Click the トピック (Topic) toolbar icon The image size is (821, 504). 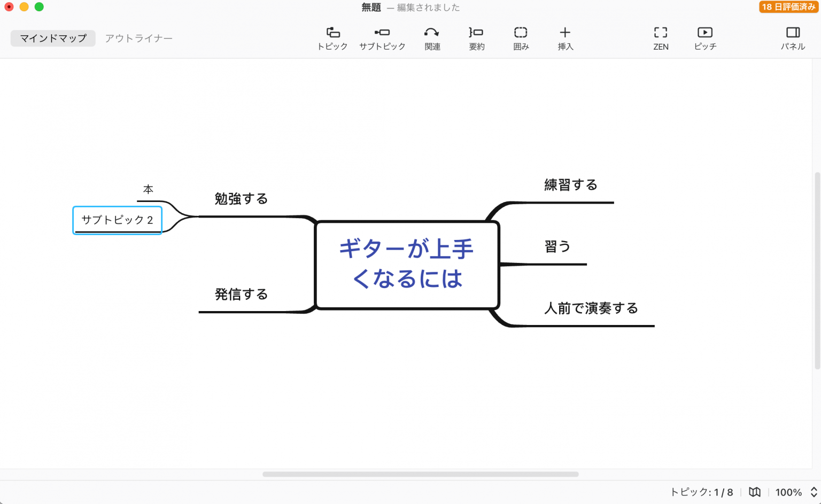point(332,38)
